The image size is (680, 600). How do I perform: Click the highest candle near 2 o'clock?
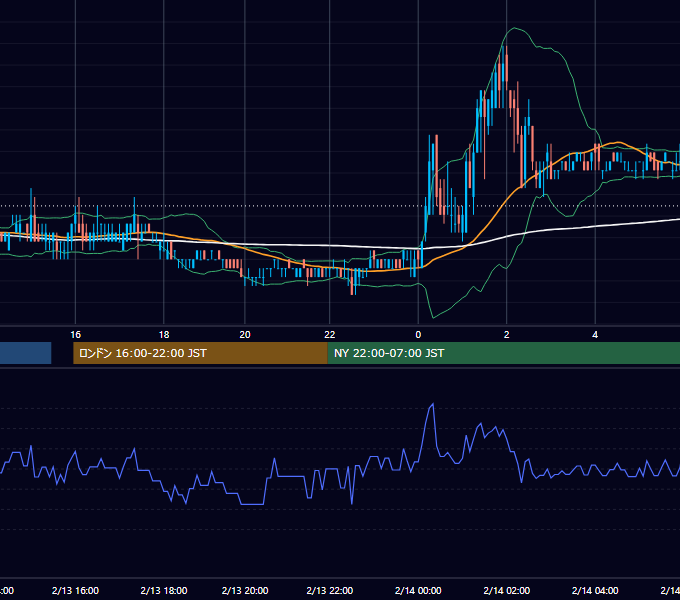click(x=506, y=68)
